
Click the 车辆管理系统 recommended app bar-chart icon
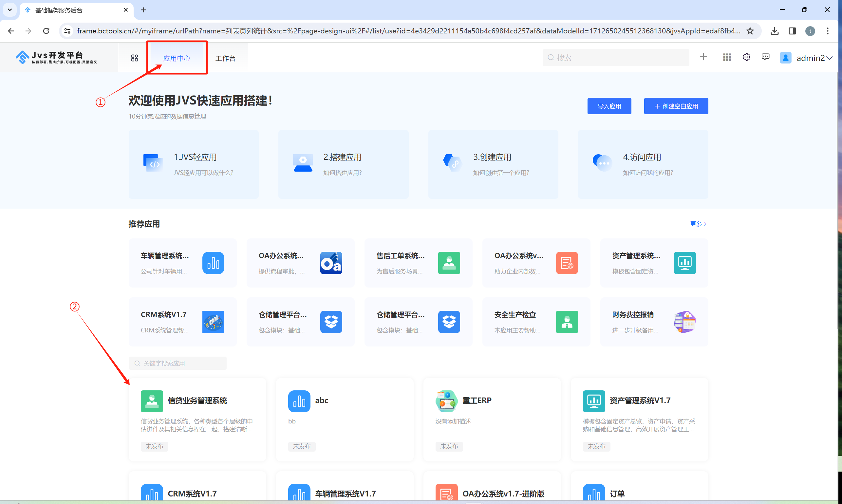point(213,263)
